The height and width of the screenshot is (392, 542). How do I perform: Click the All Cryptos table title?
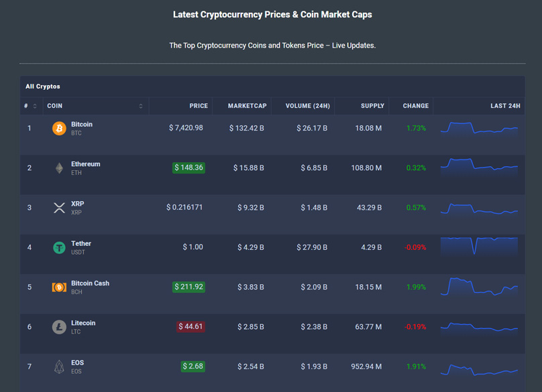point(42,86)
